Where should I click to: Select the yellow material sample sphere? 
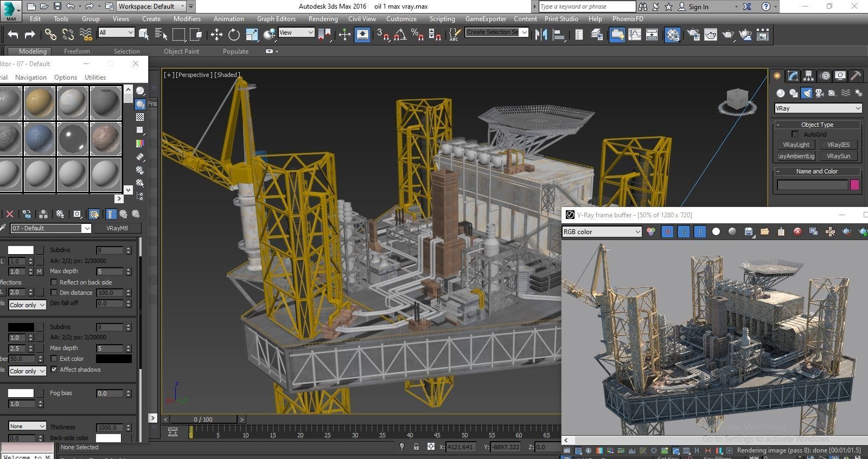click(40, 103)
